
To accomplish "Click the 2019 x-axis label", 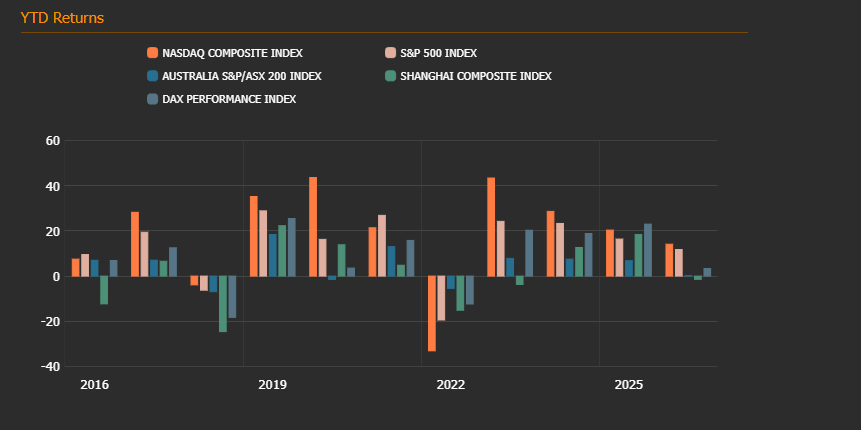I will 272,385.
